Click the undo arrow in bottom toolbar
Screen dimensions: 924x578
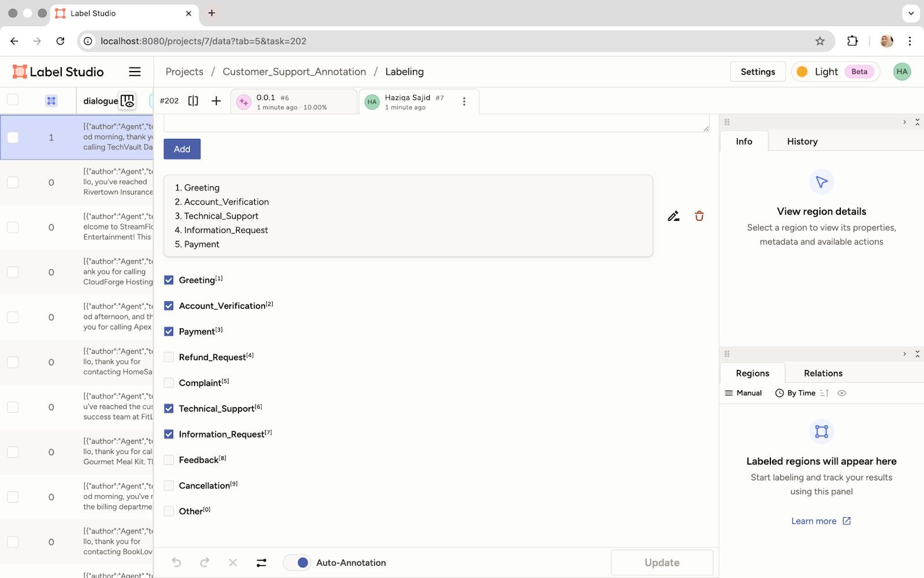tap(177, 562)
